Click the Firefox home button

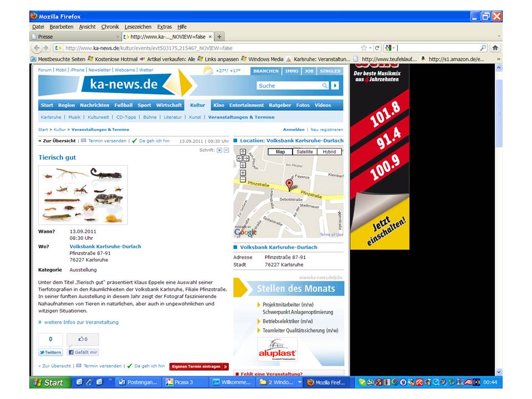point(495,48)
